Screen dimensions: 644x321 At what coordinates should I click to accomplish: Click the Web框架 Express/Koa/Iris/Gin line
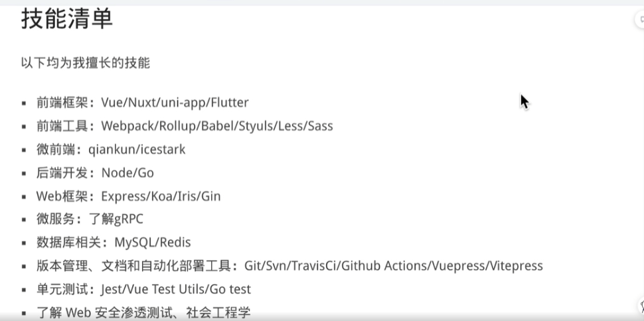pos(129,196)
